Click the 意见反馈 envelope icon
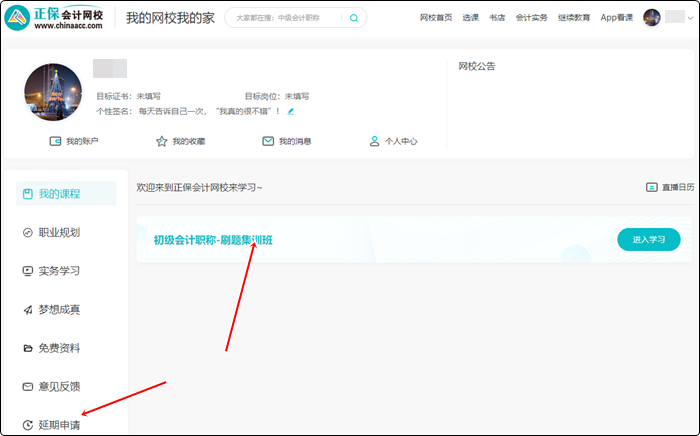Image resolution: width=700 pixels, height=436 pixels. [28, 387]
